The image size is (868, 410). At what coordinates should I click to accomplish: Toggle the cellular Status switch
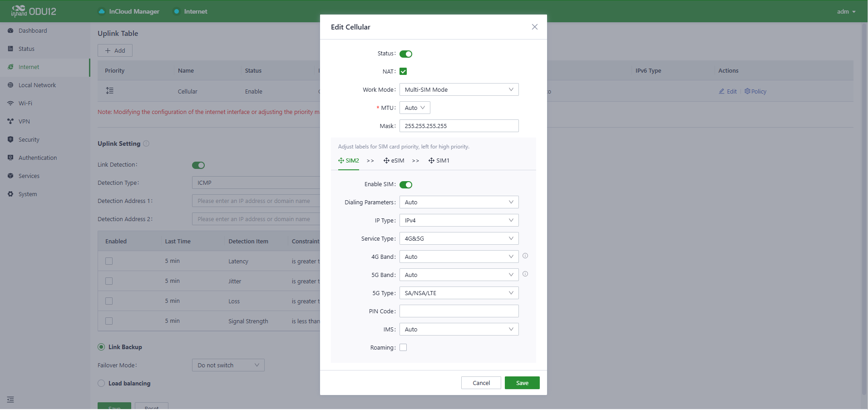pos(406,54)
